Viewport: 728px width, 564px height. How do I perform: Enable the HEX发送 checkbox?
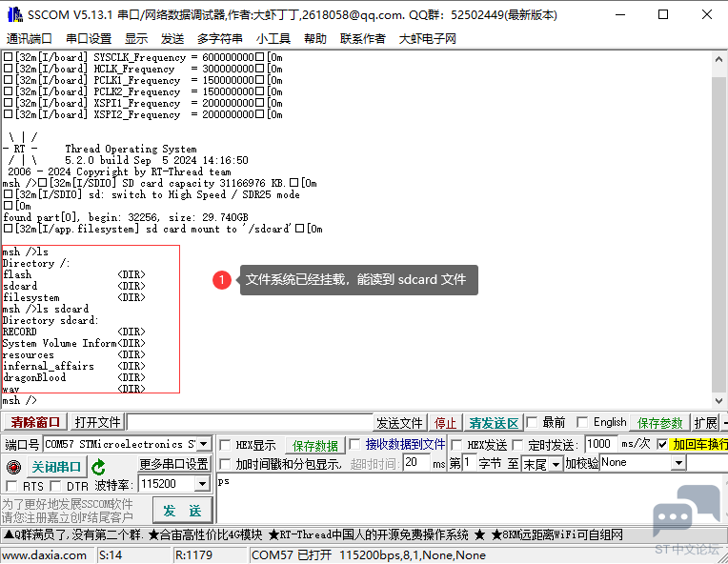[x=456, y=445]
